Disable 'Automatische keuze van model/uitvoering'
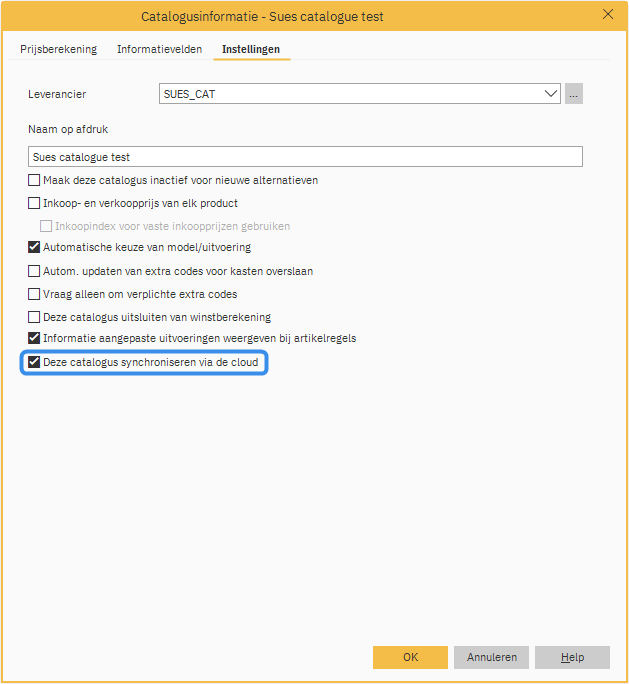The height and width of the screenshot is (684, 629). tap(34, 247)
